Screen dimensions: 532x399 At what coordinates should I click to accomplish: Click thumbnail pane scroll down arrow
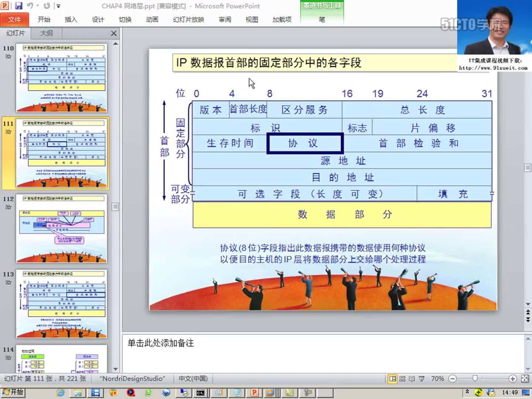116,369
